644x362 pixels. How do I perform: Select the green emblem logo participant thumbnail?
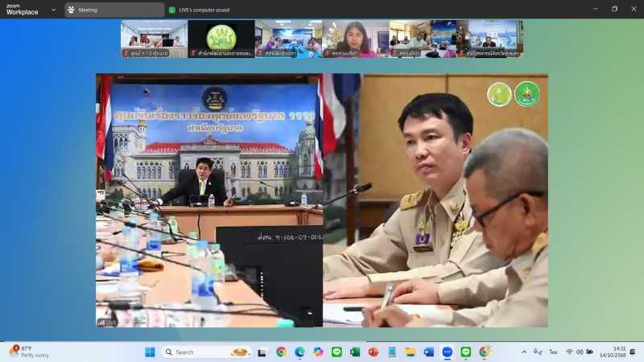[x=221, y=39]
